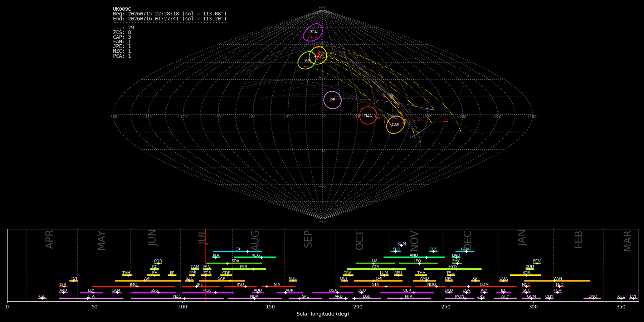The width and height of the screenshot is (644, 322).
Task: Click the DEC month label
Action: (x=468, y=240)
